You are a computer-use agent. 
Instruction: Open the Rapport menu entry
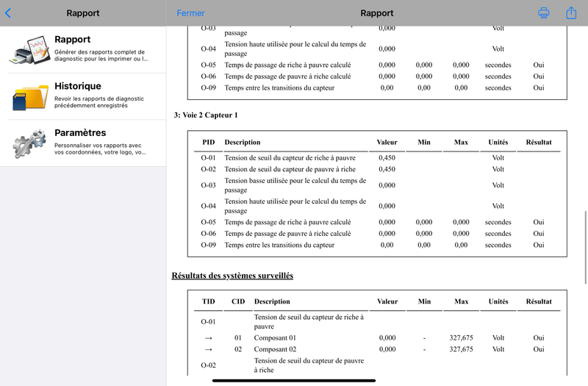pos(83,49)
